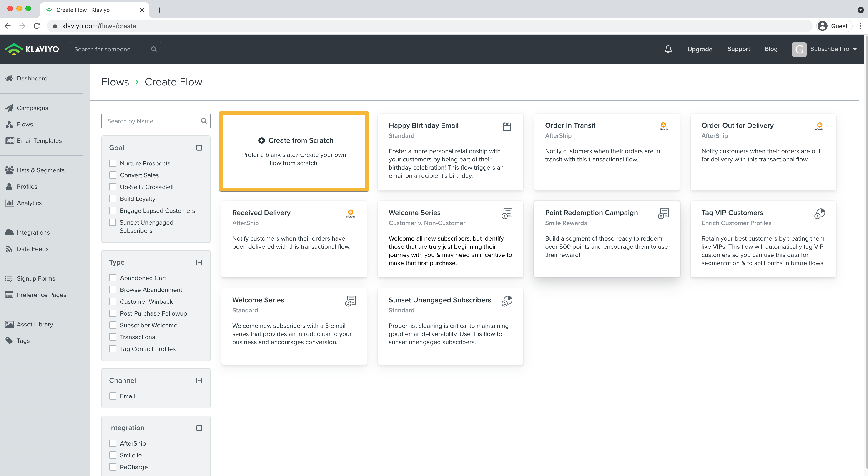
Task: Click list icon on Point Redemption Campaign card
Action: [663, 214]
